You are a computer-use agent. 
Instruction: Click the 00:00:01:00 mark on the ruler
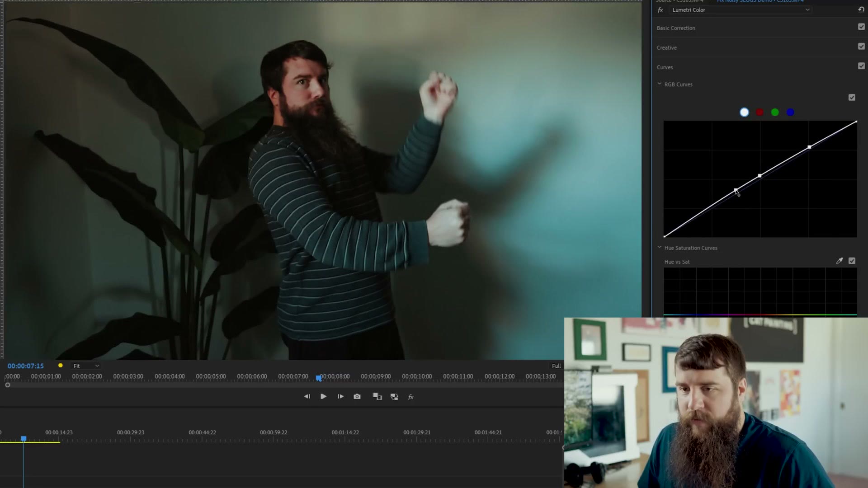pos(46,376)
